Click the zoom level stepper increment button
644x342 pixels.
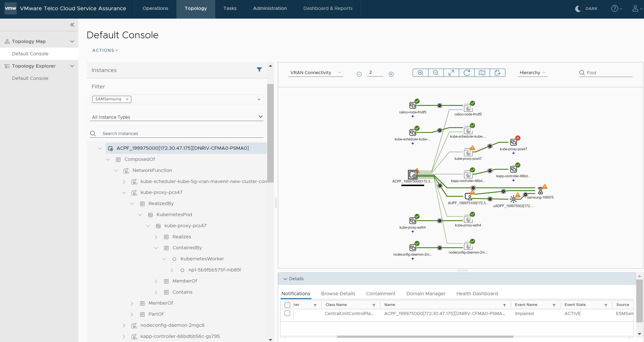tap(391, 73)
